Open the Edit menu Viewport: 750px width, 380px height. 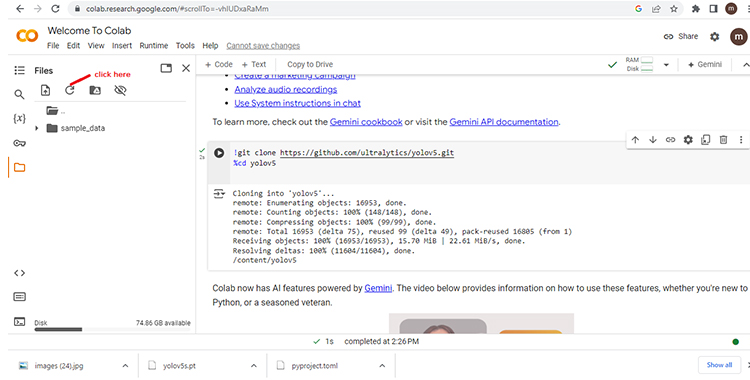coord(73,45)
